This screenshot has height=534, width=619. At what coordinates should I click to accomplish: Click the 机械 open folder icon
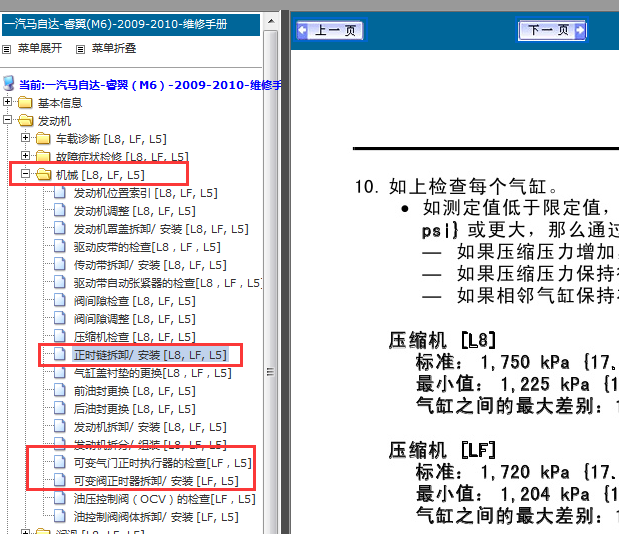click(43, 174)
